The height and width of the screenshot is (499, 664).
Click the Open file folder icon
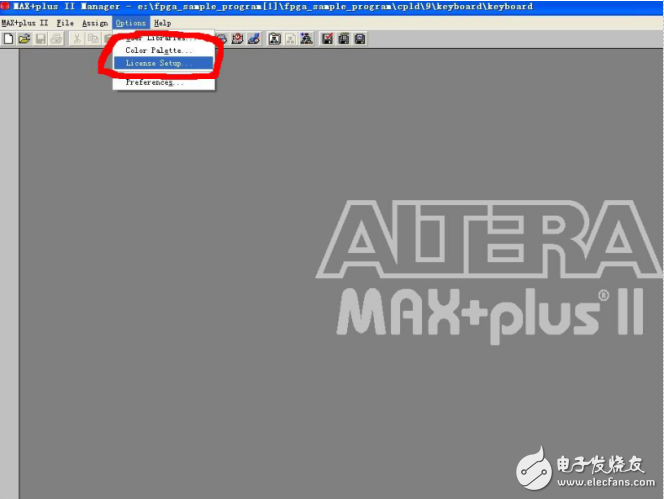(x=24, y=38)
